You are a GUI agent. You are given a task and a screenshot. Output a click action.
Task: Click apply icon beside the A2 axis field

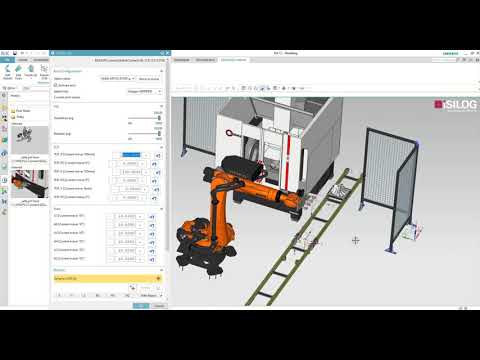[x=152, y=226]
